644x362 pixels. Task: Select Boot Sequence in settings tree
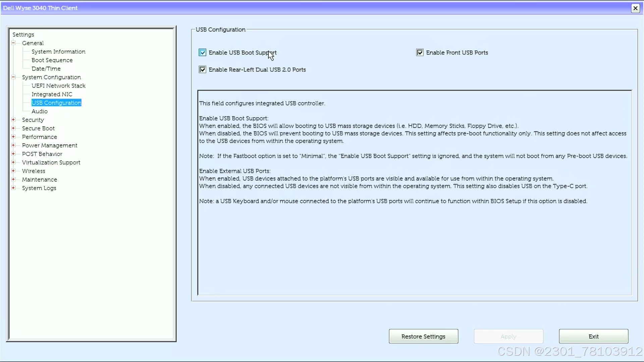click(x=52, y=60)
